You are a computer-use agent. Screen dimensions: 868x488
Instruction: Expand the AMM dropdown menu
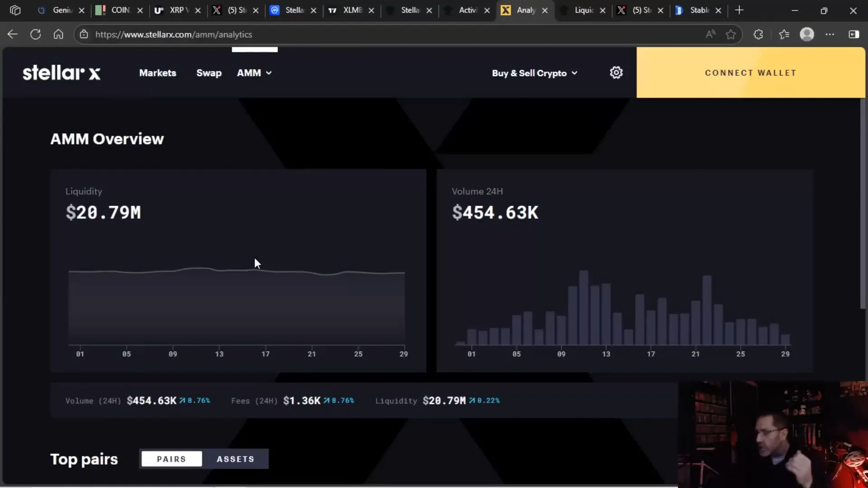255,73
